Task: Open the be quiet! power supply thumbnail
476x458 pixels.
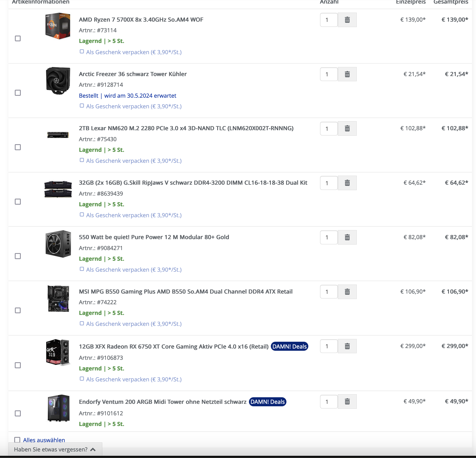Action: pos(58,244)
